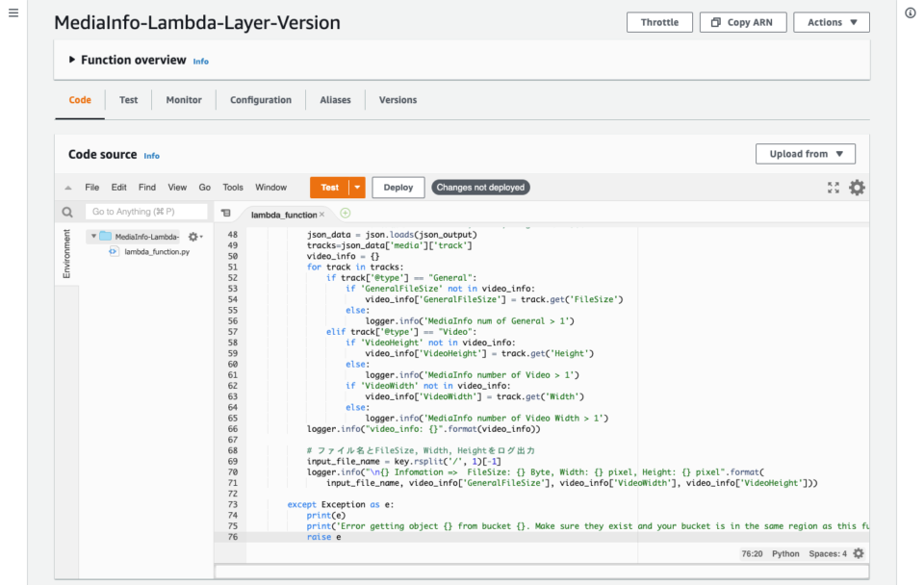Click the Copy ARN button
This screenshot has height=585, width=924.
pos(742,21)
